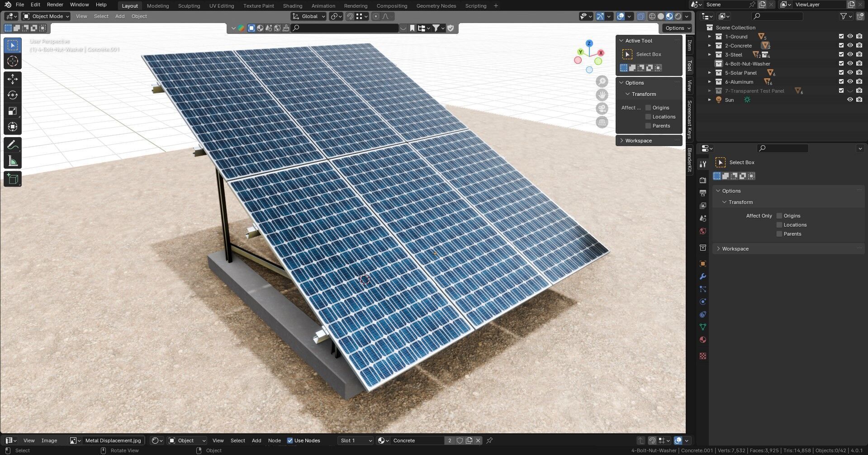Expand the 2-Concrete collection

[709, 46]
